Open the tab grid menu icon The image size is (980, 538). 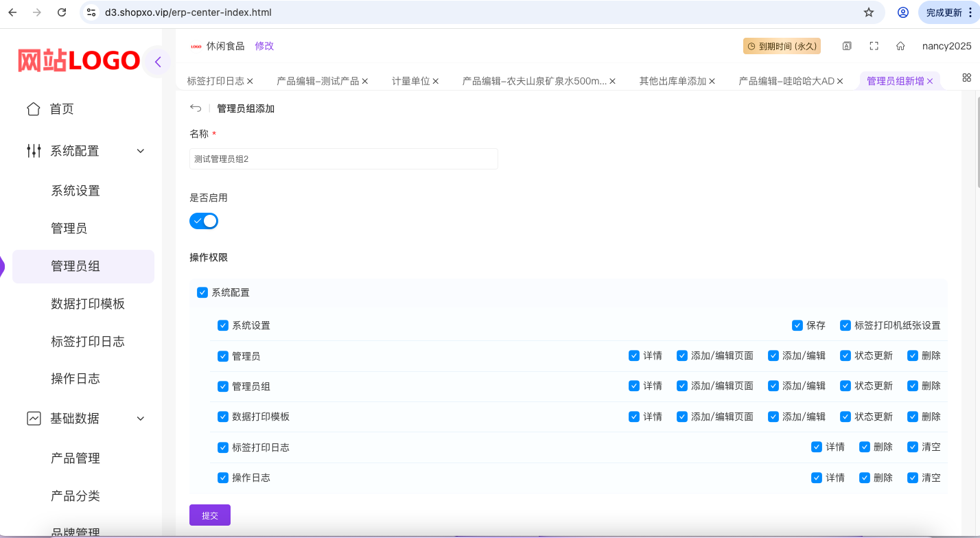(966, 78)
